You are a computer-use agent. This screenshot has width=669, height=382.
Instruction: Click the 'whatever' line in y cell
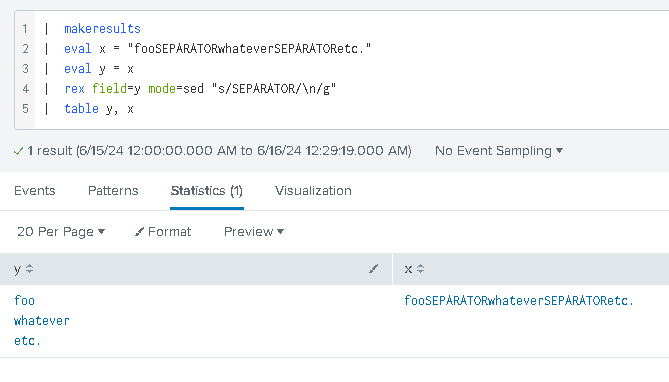41,321
